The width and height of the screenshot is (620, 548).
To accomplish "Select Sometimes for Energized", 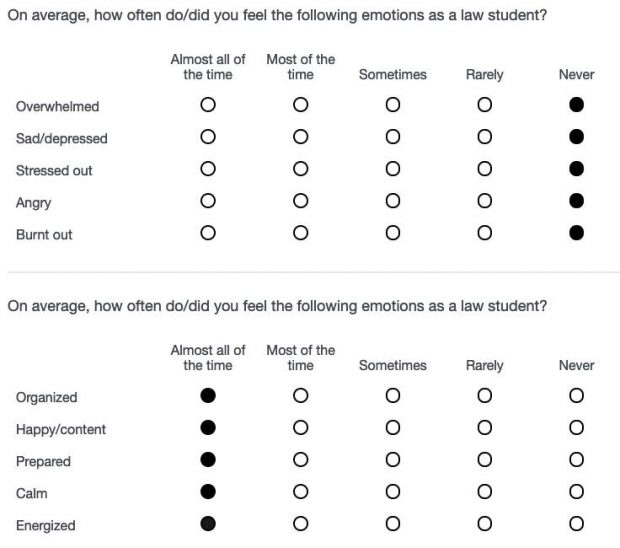I will (393, 524).
